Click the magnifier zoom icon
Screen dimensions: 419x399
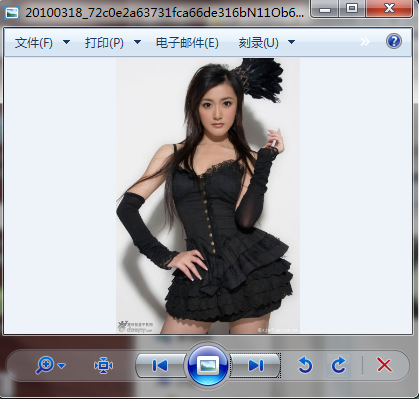tap(45, 365)
